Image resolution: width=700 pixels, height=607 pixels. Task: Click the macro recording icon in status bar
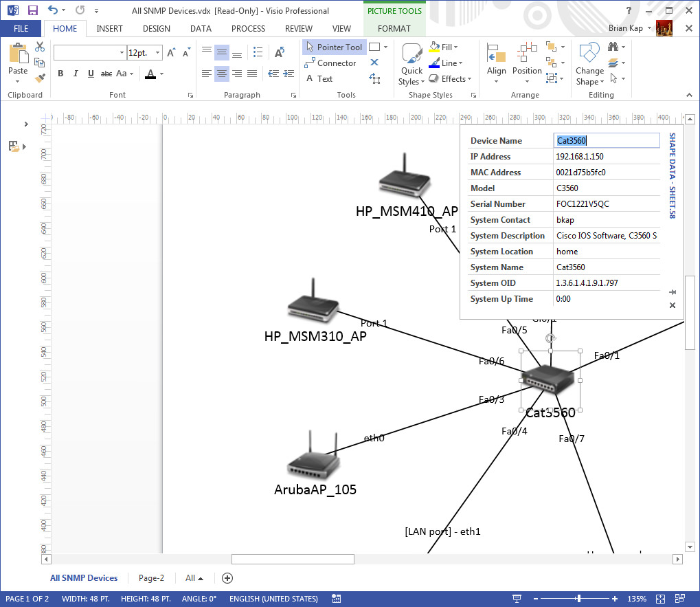tap(336, 599)
